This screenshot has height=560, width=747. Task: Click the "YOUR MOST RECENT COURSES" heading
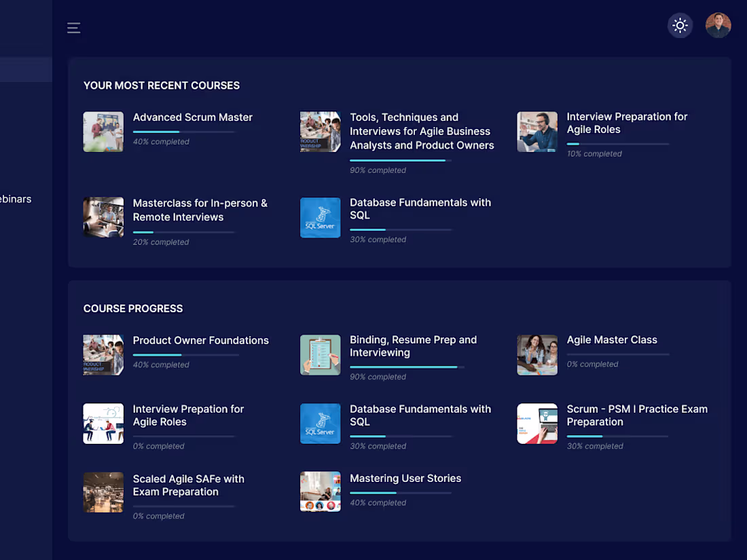click(x=162, y=86)
